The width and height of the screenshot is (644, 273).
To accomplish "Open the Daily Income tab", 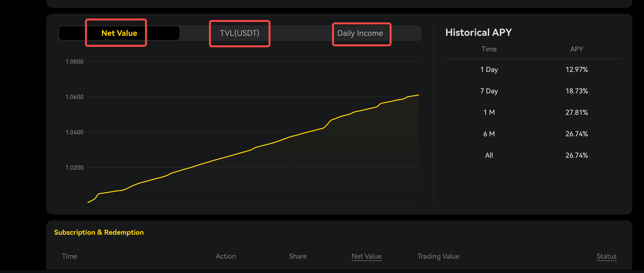I will coord(360,33).
